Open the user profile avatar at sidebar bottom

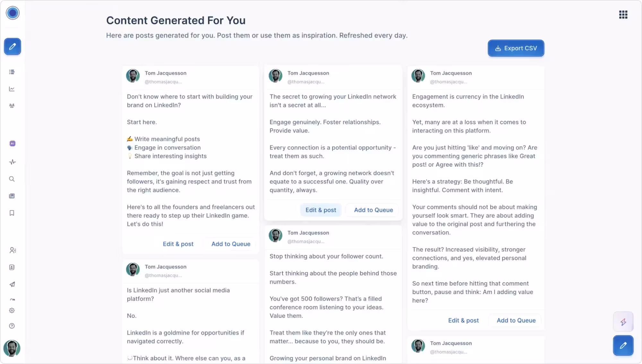point(12,348)
